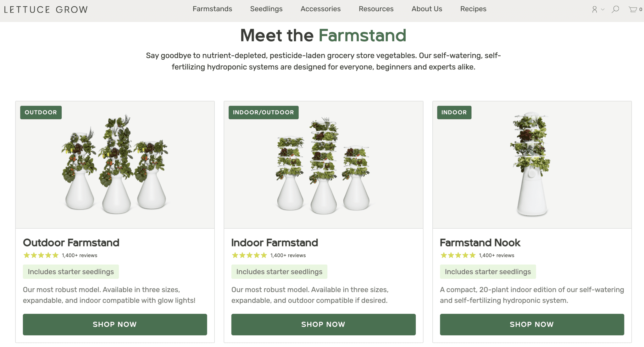
Task: Select Accessories in the navigation
Action: click(x=320, y=9)
